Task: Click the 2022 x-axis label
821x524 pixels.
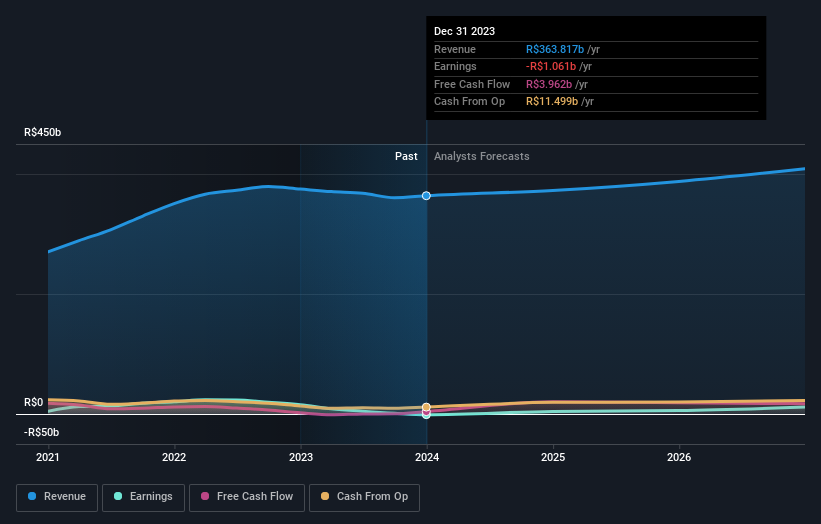Action: 174,458
